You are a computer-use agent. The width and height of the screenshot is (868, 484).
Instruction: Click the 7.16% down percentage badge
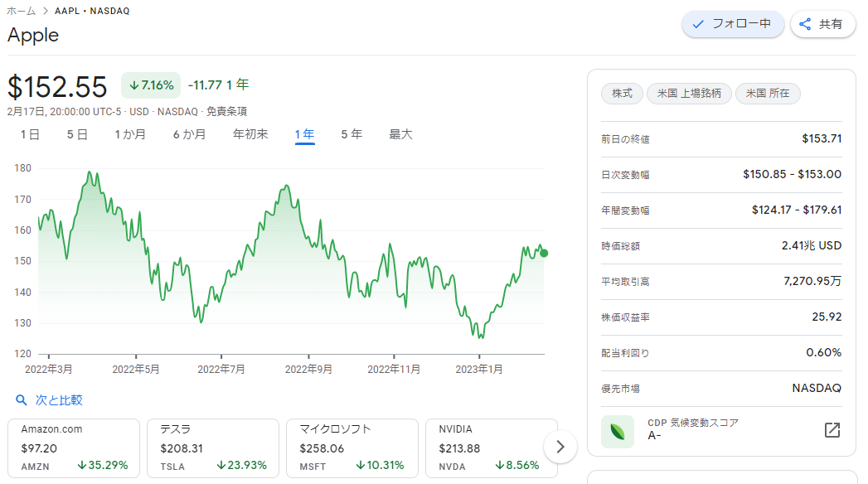(151, 85)
